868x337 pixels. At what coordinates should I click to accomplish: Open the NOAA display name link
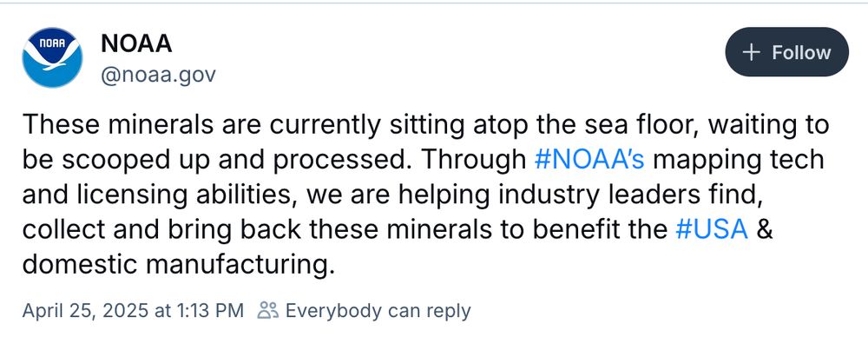[x=136, y=43]
